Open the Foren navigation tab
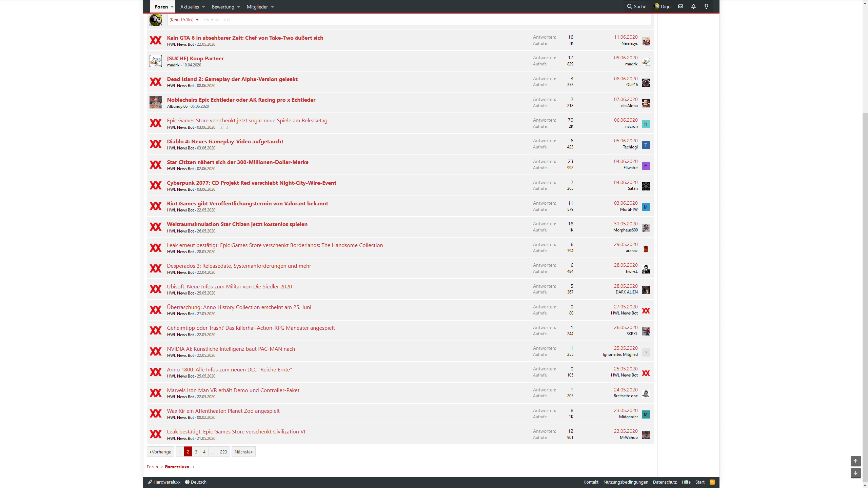 tap(161, 7)
